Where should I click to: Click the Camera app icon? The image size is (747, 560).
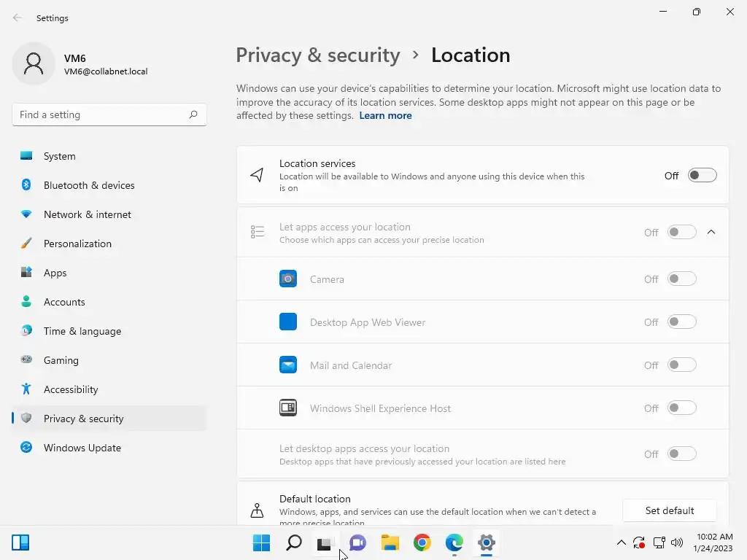pyautogui.click(x=288, y=279)
